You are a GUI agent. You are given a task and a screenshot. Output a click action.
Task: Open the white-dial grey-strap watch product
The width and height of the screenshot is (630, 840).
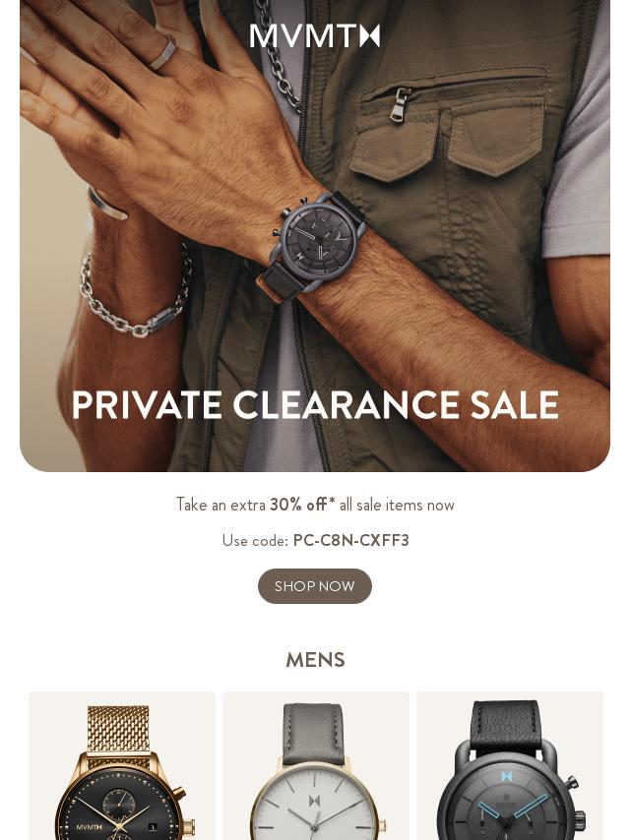(316, 766)
